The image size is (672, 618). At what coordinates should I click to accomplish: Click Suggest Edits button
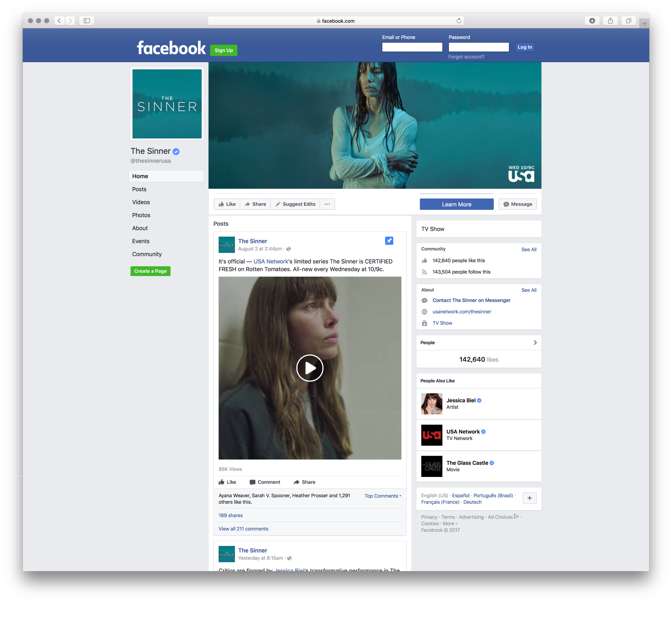point(295,204)
